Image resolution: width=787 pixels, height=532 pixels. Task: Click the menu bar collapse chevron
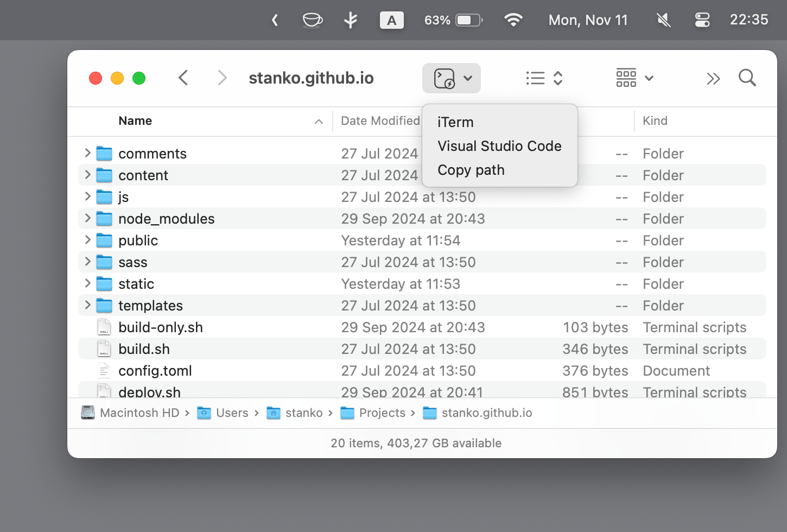point(275,20)
